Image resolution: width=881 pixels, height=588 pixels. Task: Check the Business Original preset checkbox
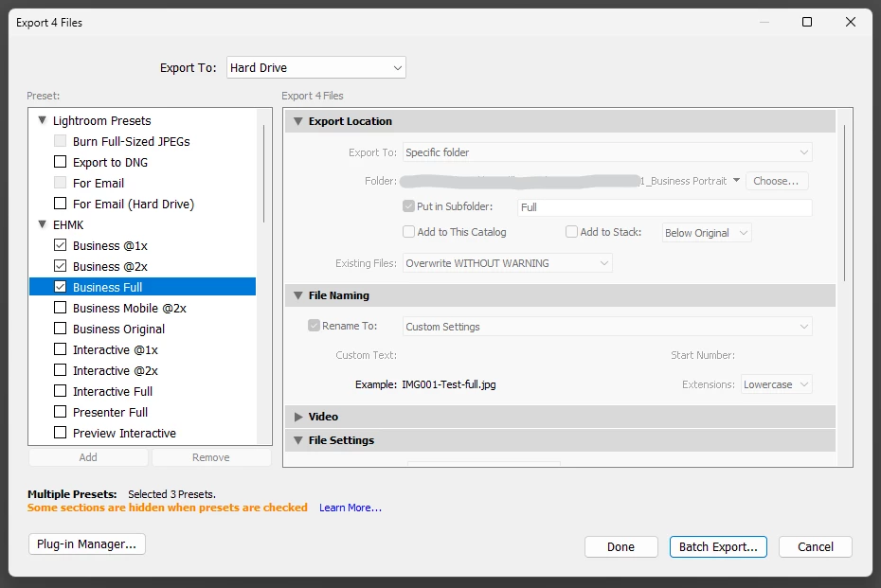(x=60, y=328)
